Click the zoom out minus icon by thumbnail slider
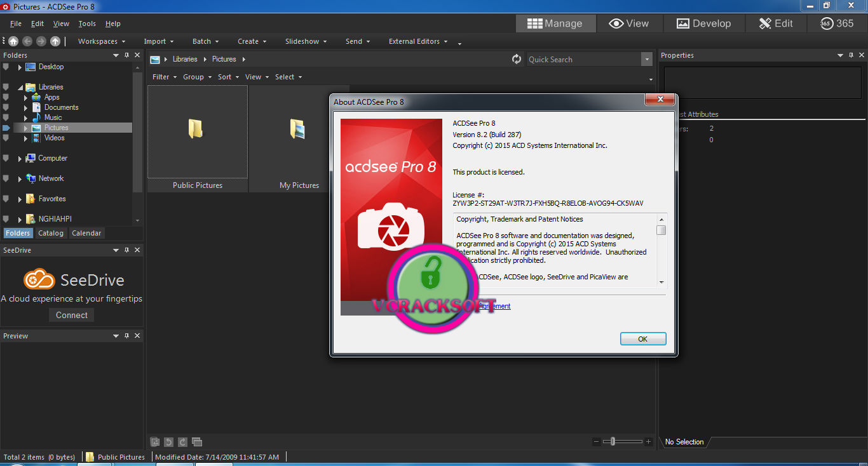Image resolution: width=868 pixels, height=466 pixels. [596, 441]
